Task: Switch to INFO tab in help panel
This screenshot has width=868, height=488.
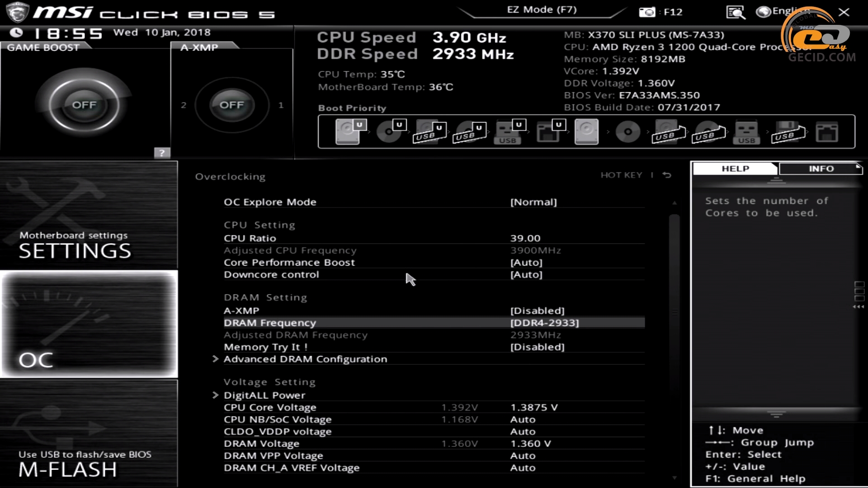Action: click(821, 168)
